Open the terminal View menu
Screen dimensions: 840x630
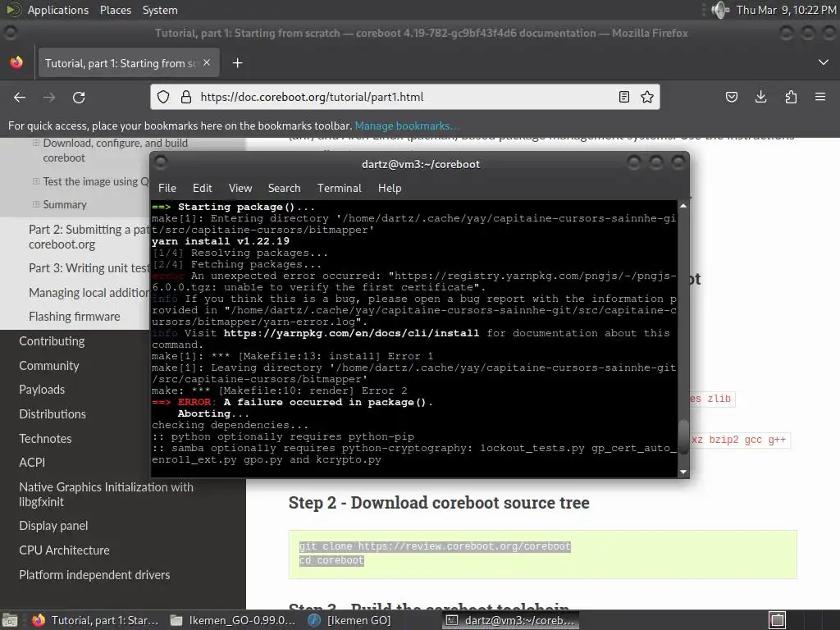240,188
